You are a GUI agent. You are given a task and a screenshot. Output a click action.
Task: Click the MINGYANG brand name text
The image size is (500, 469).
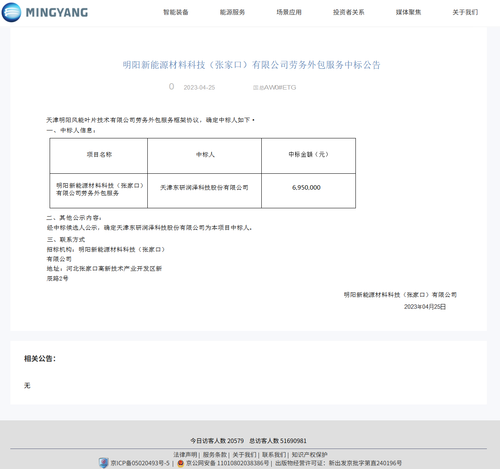[57, 13]
